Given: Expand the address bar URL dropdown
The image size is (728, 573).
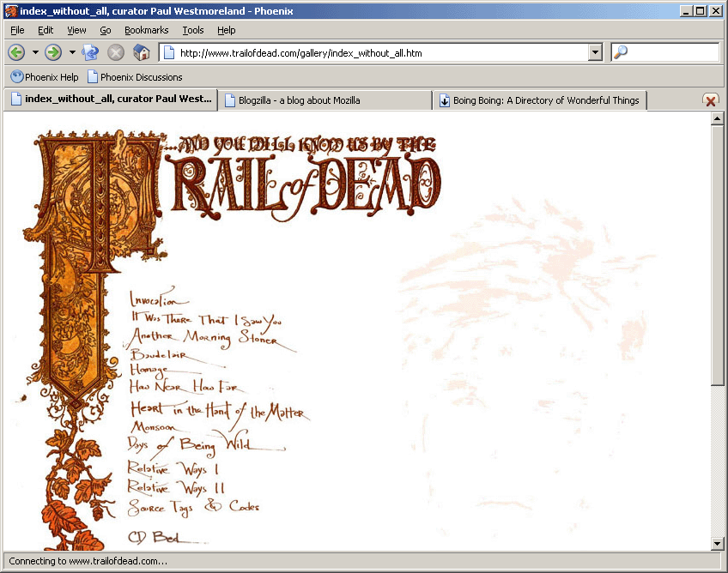Looking at the screenshot, I should tap(595, 52).
